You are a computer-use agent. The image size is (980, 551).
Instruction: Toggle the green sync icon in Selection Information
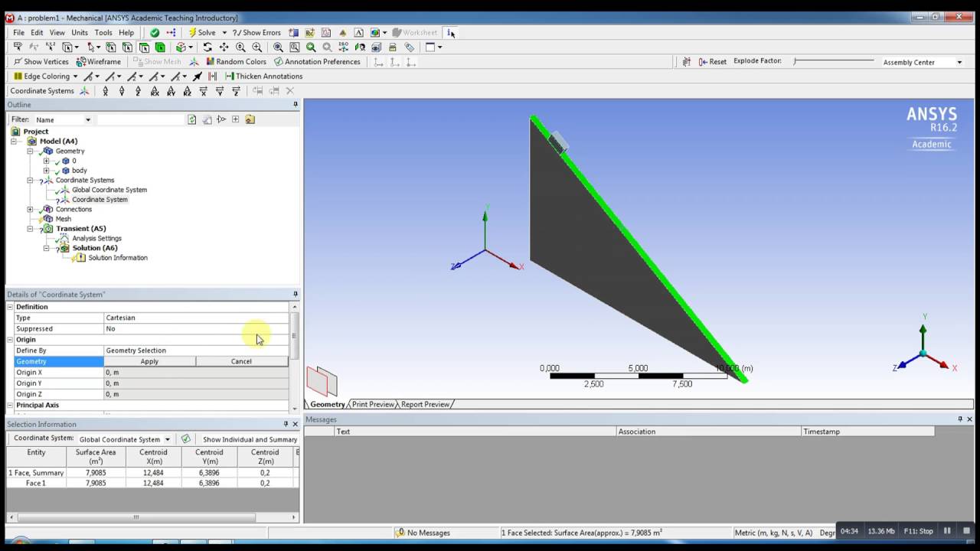[185, 439]
